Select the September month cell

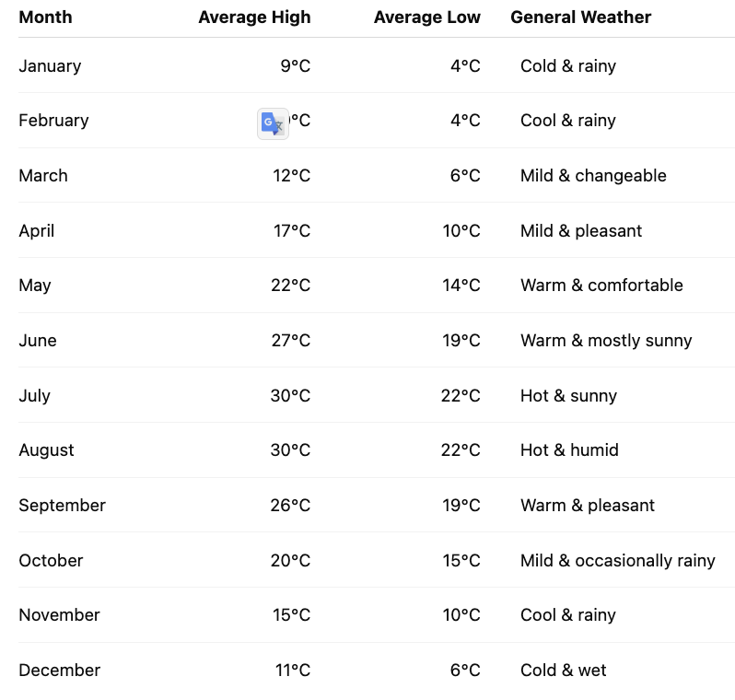pos(62,506)
